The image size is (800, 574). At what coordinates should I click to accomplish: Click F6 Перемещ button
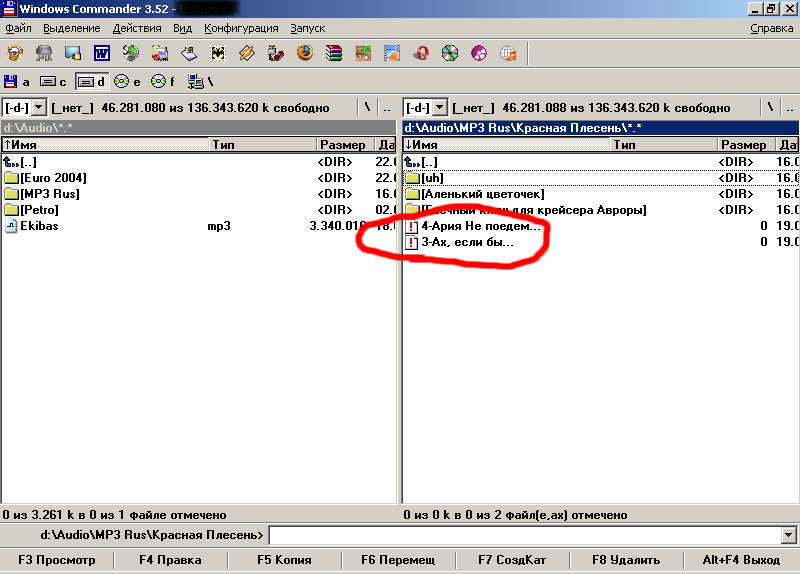coord(398,560)
